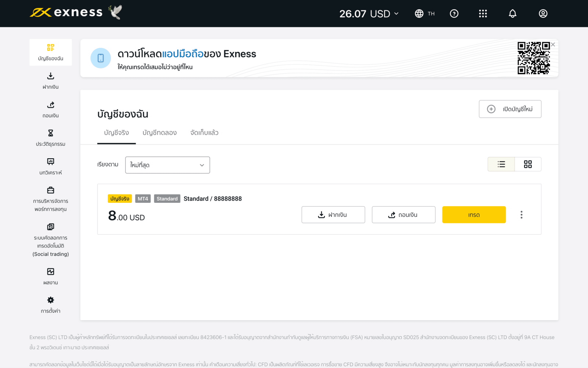Click the ถอนเงิน button on the Standard account

coord(404,215)
